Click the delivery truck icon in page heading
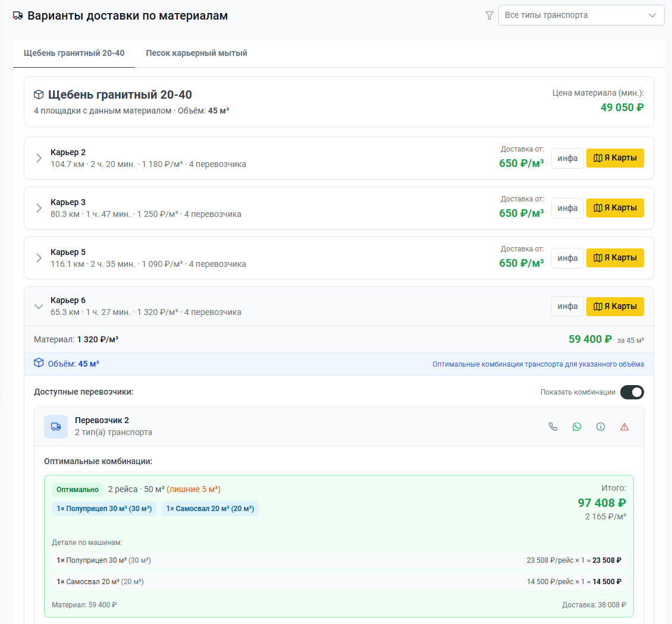Screen dimensions: 672x624 pyautogui.click(x=18, y=16)
